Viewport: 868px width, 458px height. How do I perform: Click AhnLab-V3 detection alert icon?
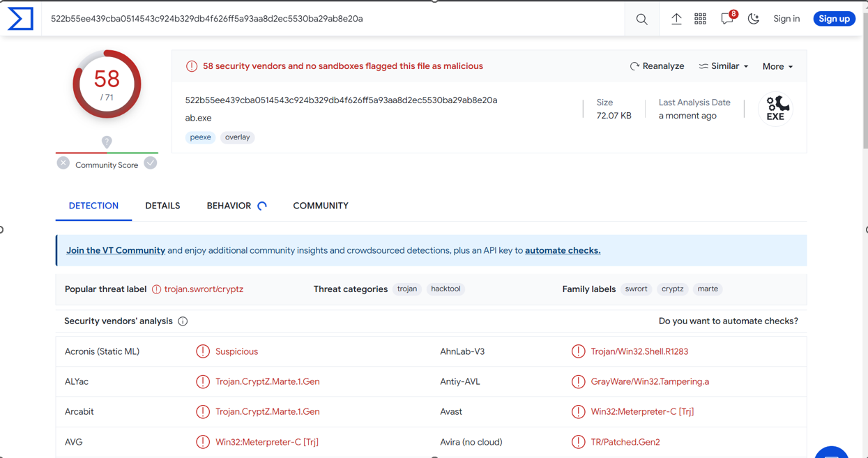578,351
